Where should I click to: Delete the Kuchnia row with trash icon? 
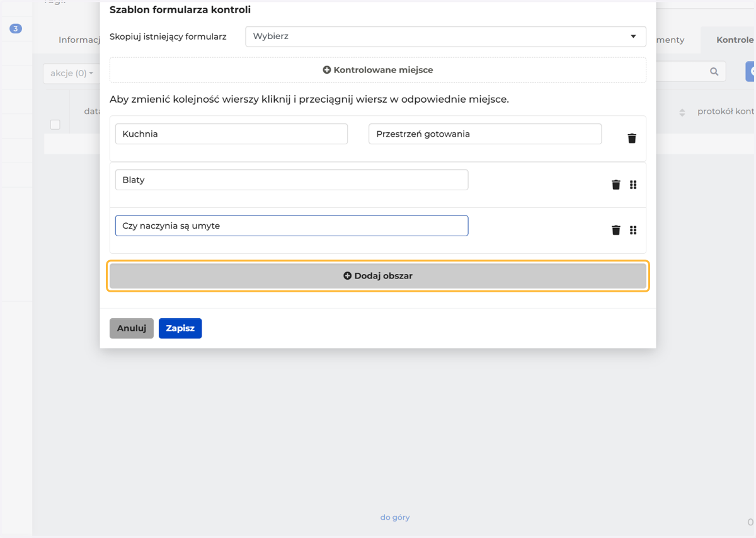(632, 139)
